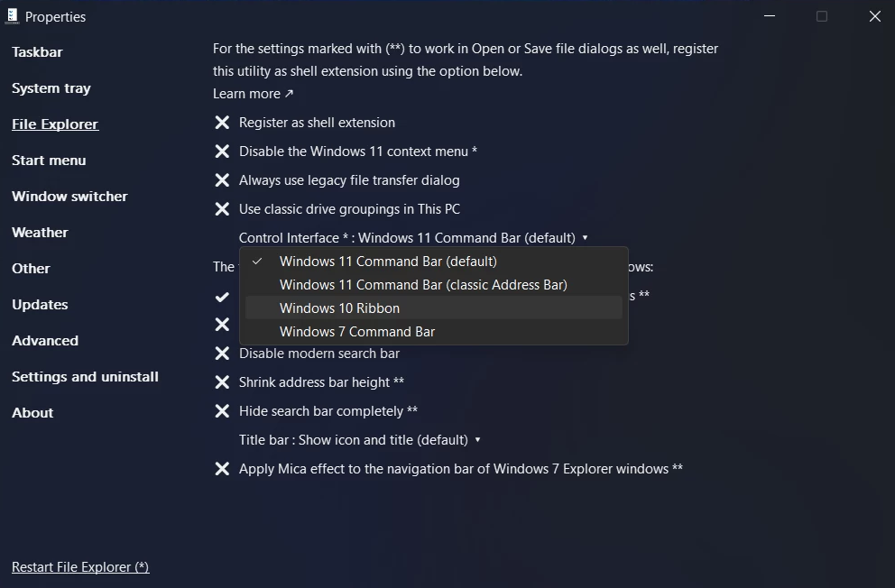Click the X icon for Use classic drive groupings
Screen dimensions: 895x588
[222, 208]
